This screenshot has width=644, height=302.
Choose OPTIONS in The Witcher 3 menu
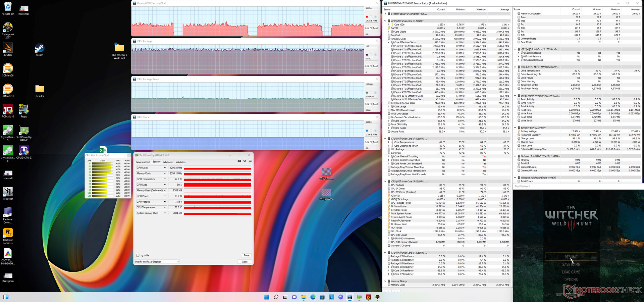(571, 280)
